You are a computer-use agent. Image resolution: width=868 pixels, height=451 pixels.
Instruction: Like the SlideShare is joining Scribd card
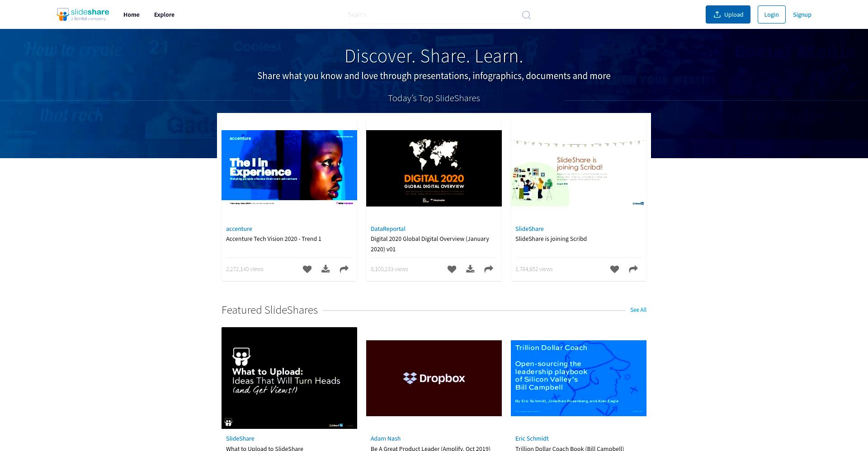coord(614,269)
